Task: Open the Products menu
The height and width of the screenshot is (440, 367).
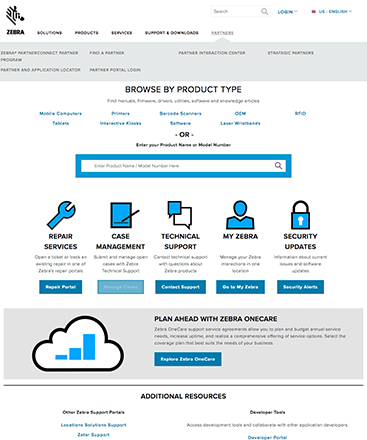Action: coord(86,33)
